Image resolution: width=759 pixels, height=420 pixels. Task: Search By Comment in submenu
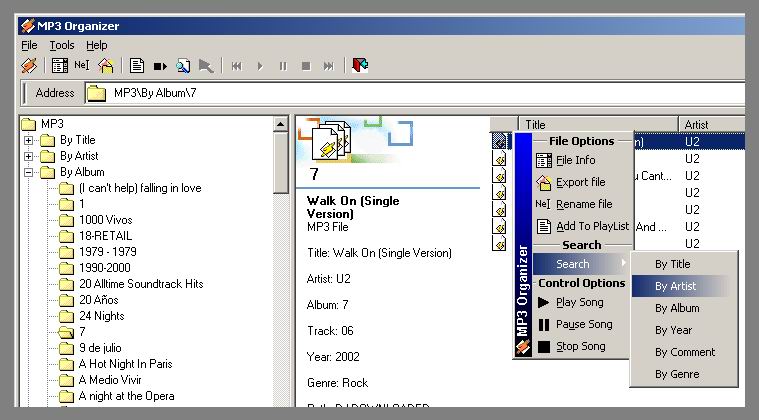684,352
